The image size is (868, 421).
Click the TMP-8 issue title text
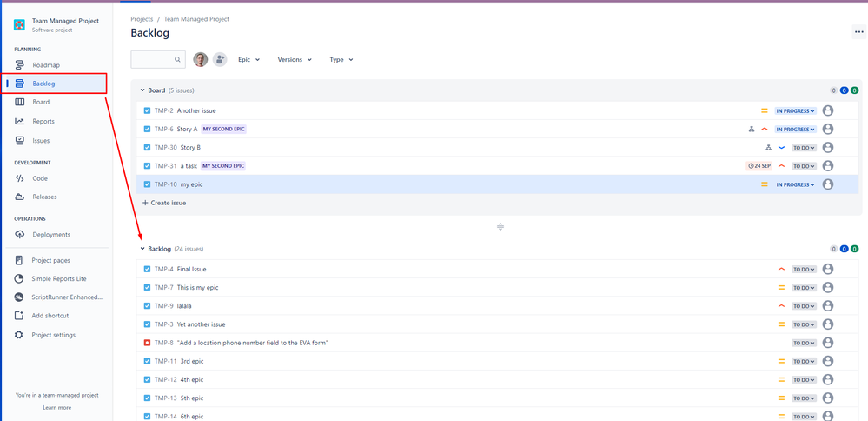[x=253, y=343]
